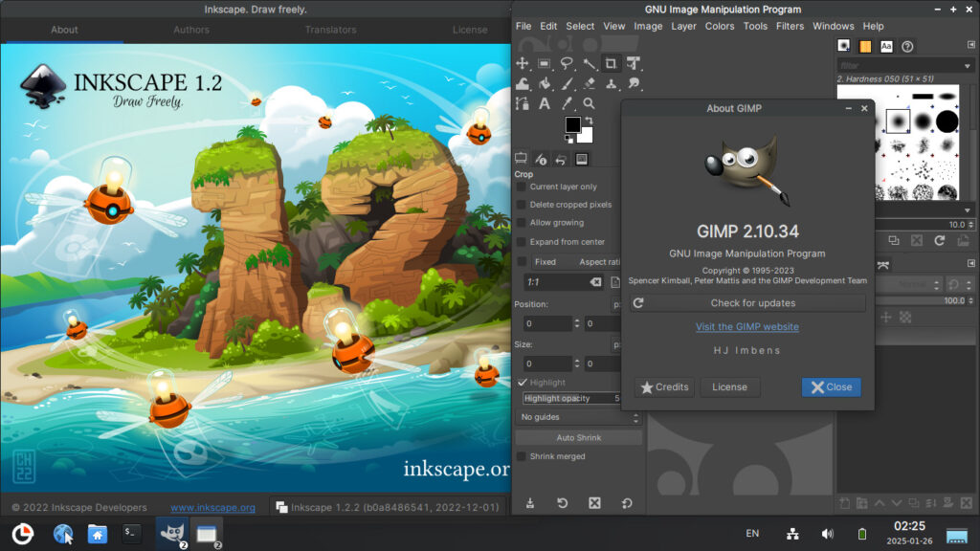Open the Device Status tab icon

(541, 159)
